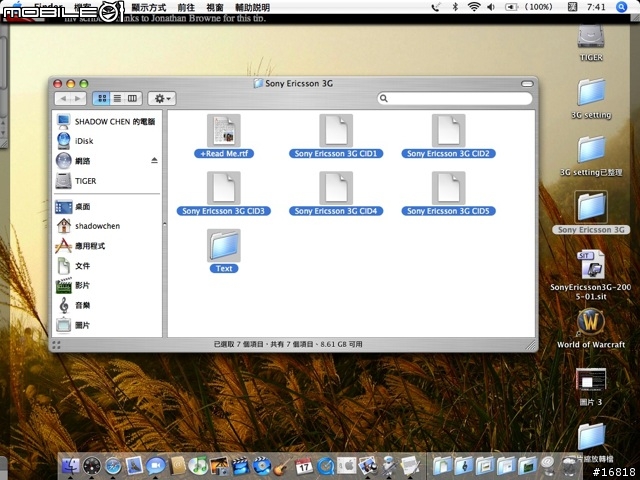Select the +Read Me.rtf file

click(224, 136)
